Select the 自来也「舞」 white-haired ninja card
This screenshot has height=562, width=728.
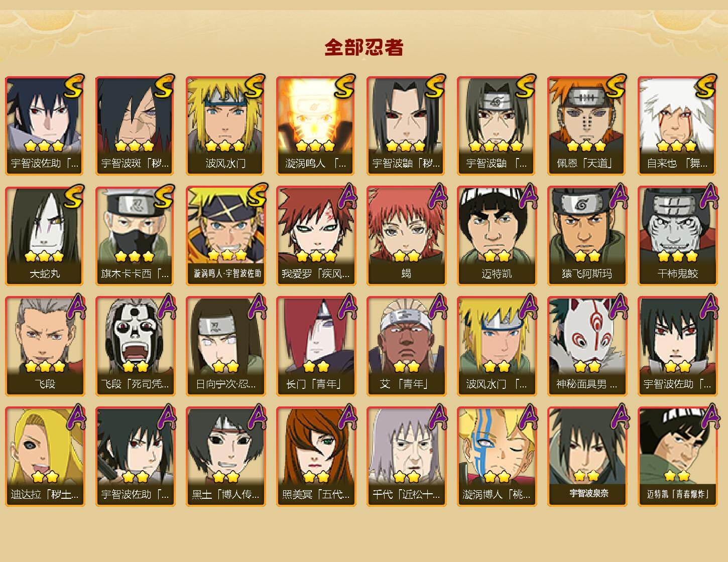point(677,125)
